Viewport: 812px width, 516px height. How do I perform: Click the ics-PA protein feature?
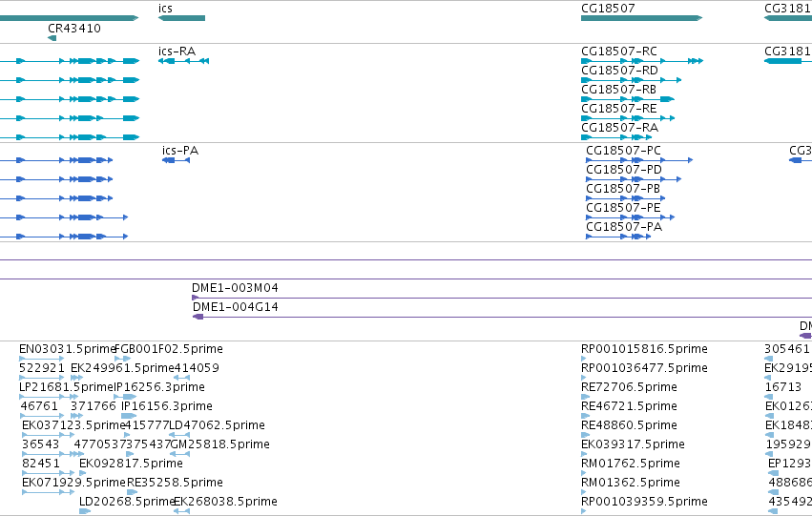pos(177,160)
